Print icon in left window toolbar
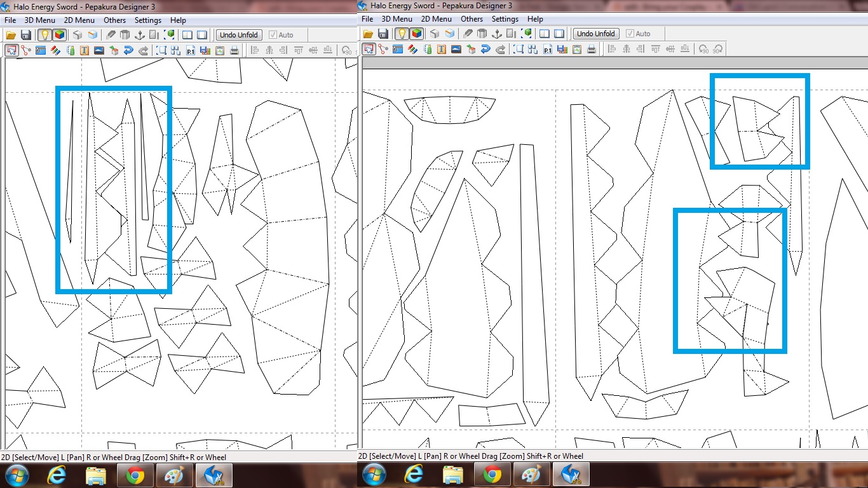The image size is (868, 488). 234,50
